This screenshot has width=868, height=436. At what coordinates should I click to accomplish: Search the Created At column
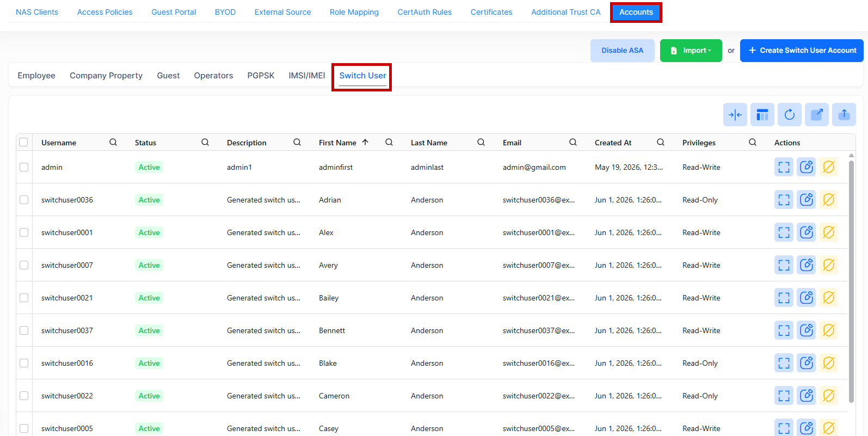point(661,142)
